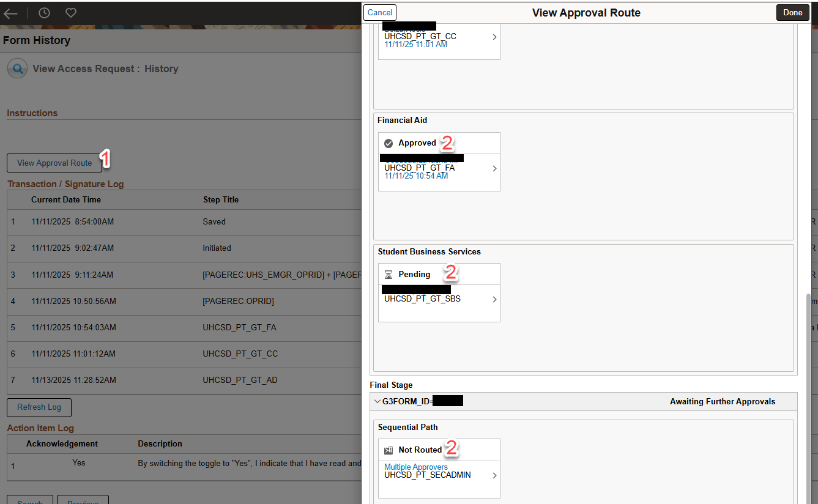Image resolution: width=818 pixels, height=504 pixels.
Task: Click the Done button
Action: pos(792,12)
